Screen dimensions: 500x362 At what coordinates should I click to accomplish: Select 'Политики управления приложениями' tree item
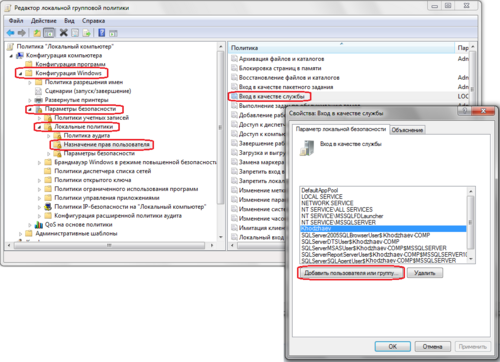coord(107,198)
